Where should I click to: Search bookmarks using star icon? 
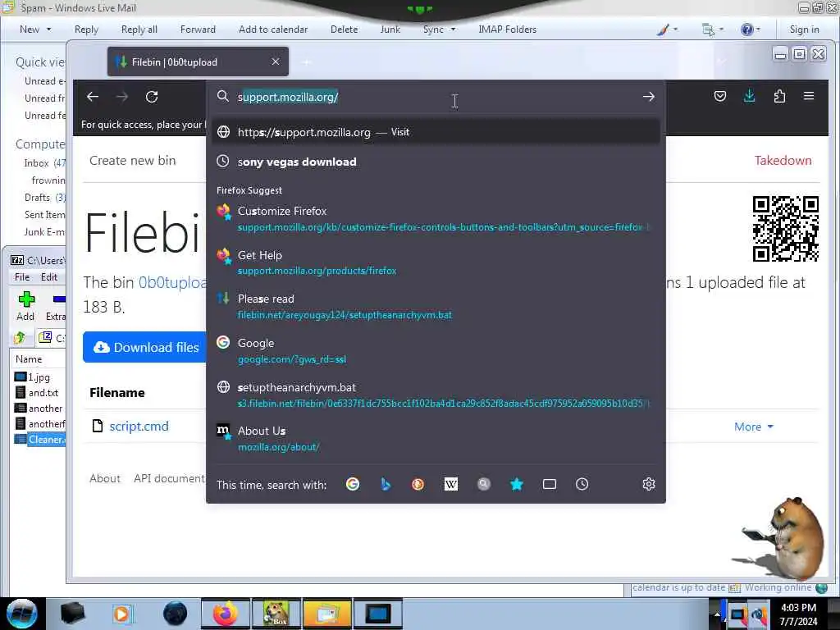517,484
